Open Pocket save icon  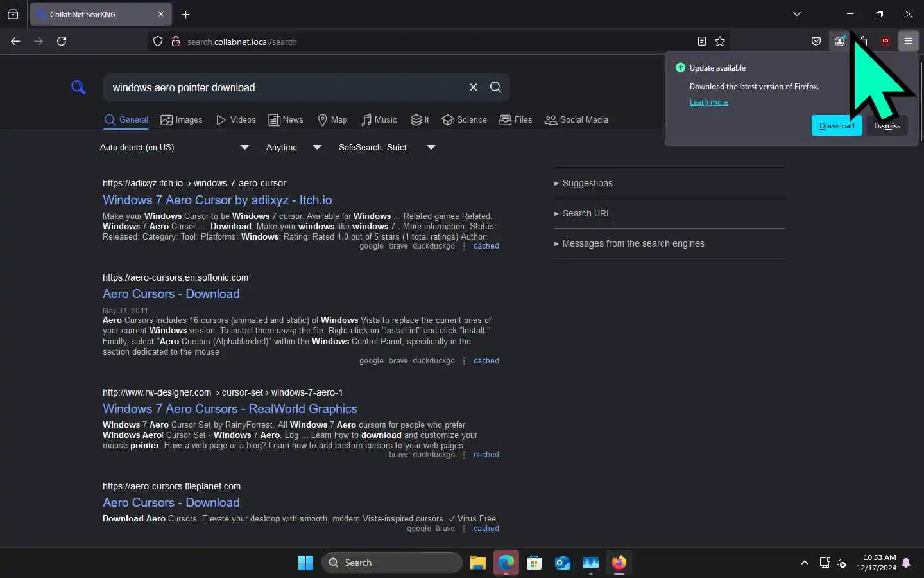(816, 41)
